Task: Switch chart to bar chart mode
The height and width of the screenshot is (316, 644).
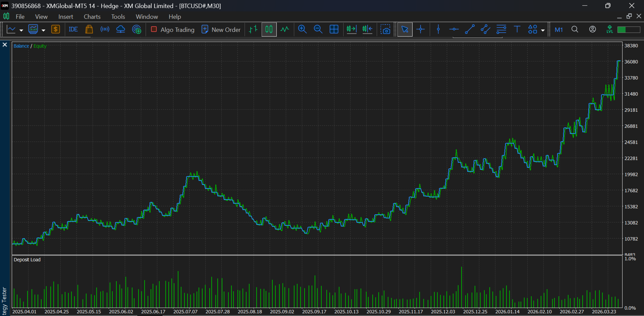Action: tap(253, 30)
